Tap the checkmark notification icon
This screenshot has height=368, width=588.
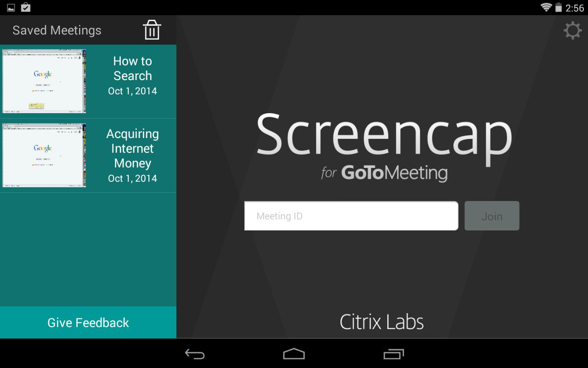pos(25,7)
